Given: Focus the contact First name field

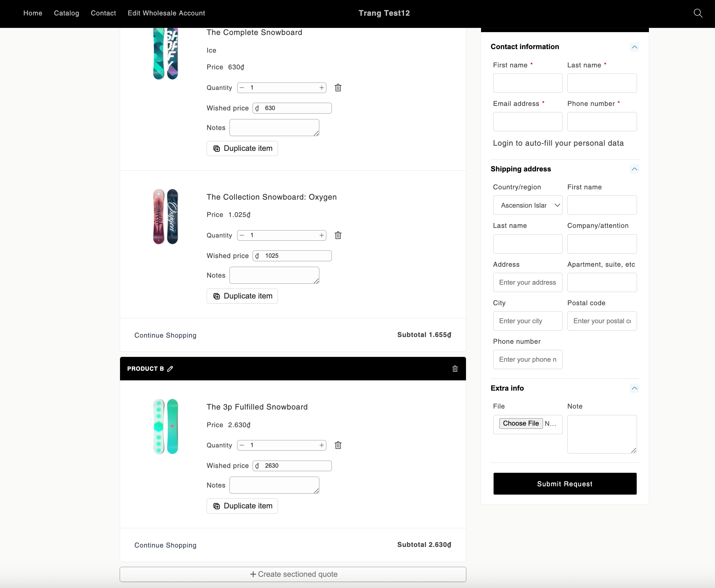Looking at the screenshot, I should pyautogui.click(x=528, y=83).
